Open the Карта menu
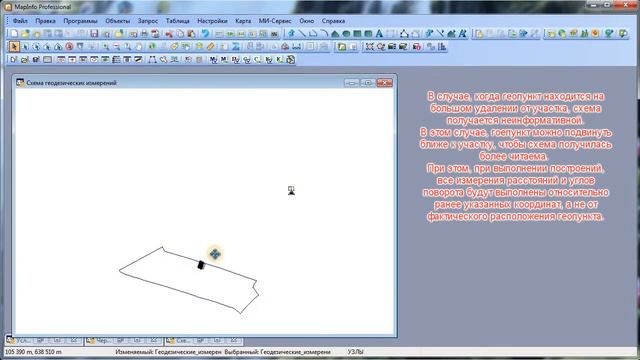Image resolution: width=640 pixels, height=360 pixels. (x=243, y=21)
